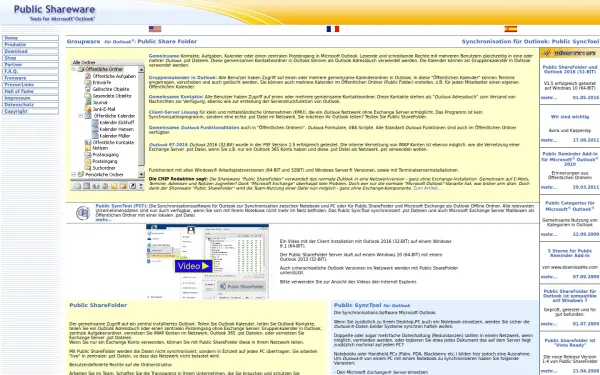Click the Persönliche Ordner folder icon
The height and width of the screenshot is (375, 600).
click(x=81, y=174)
